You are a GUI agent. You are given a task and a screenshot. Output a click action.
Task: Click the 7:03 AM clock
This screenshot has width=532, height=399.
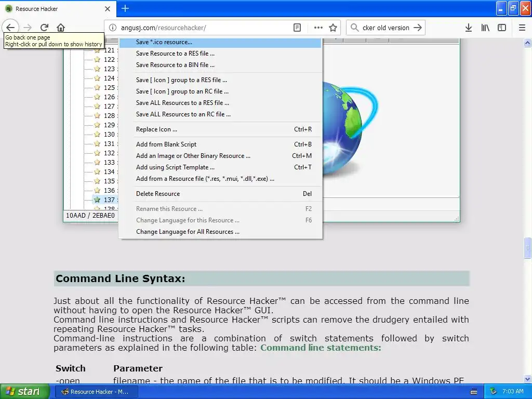(513, 392)
